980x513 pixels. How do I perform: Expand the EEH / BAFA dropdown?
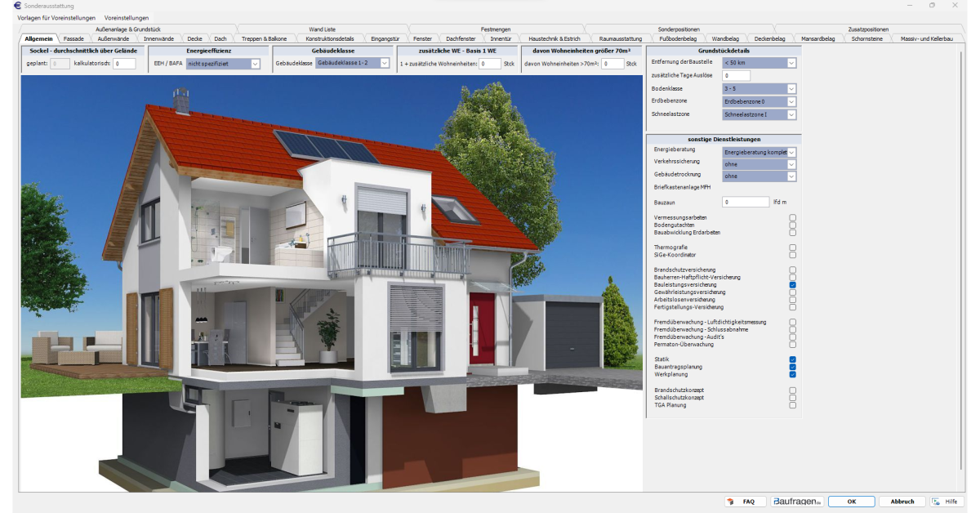pyautogui.click(x=223, y=63)
